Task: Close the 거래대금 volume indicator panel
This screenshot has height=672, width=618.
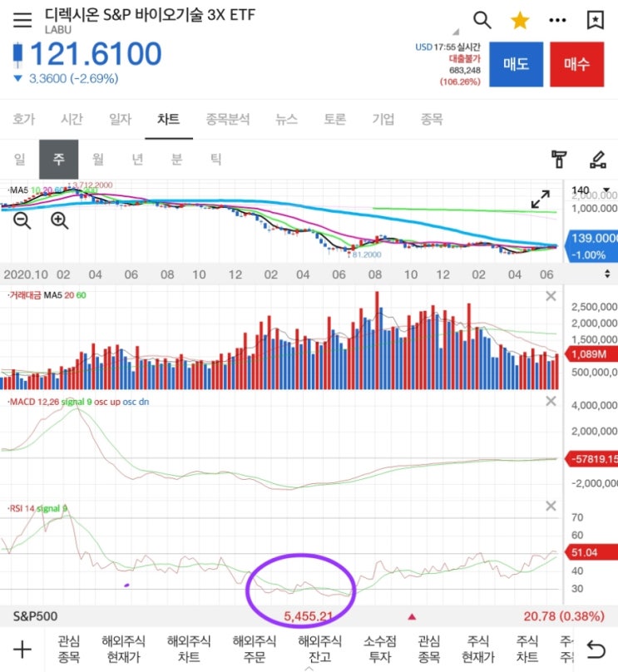Action: (551, 296)
